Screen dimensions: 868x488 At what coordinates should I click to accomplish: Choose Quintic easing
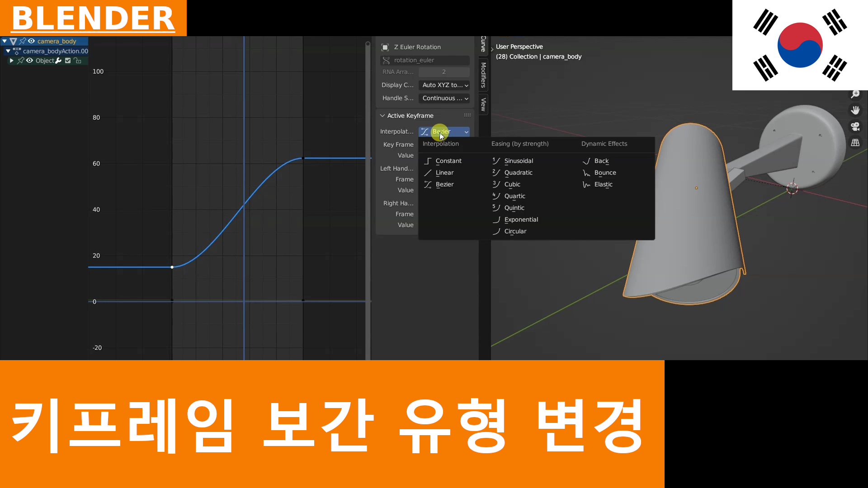click(x=509, y=208)
